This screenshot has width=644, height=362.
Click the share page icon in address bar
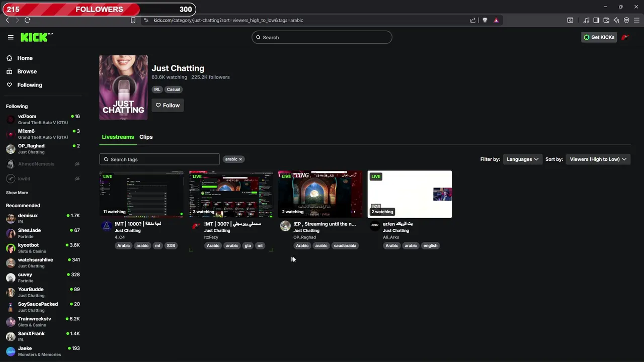tap(473, 20)
